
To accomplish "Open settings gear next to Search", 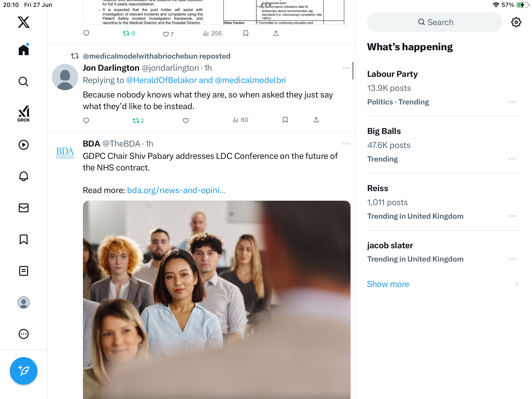I will (516, 22).
